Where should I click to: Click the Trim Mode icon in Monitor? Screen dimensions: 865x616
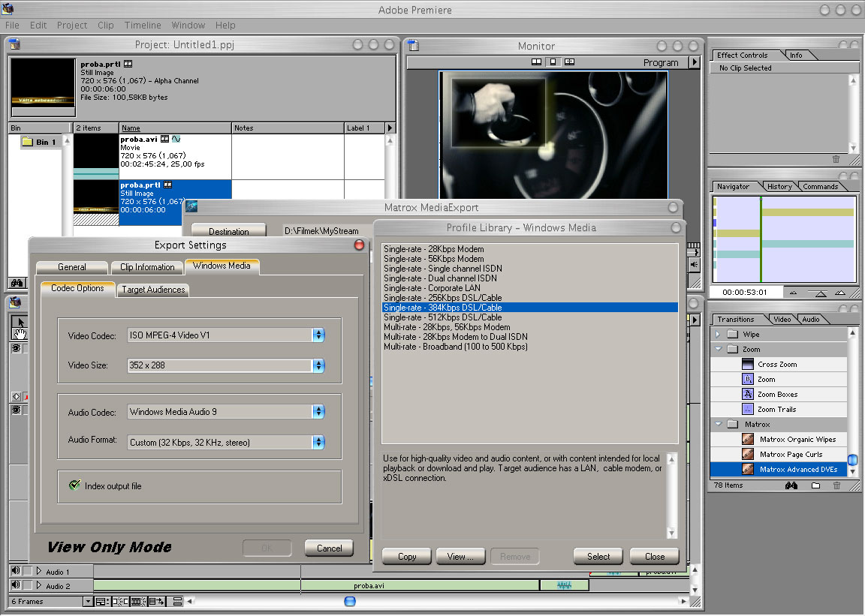coord(570,62)
